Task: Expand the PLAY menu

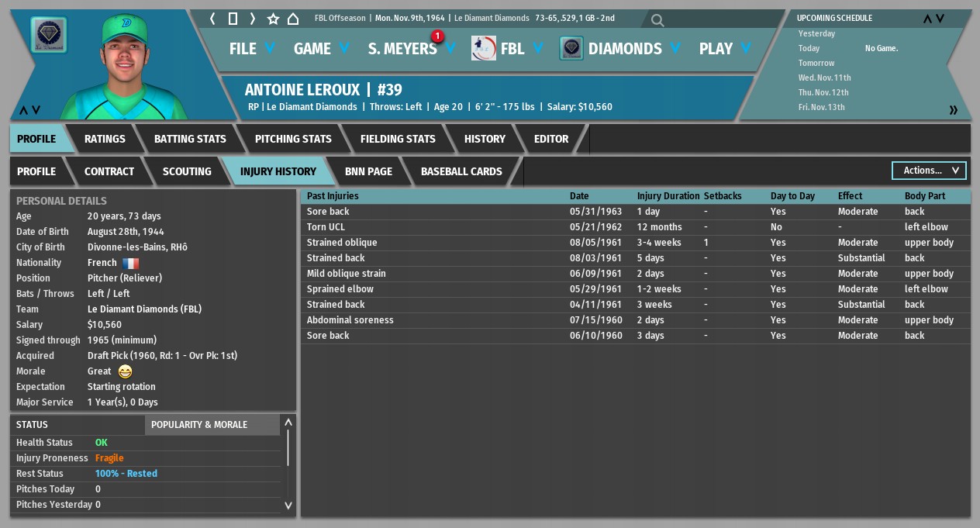Action: [x=725, y=49]
